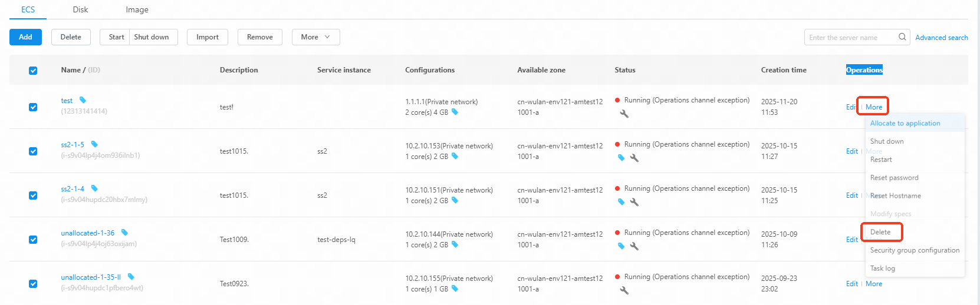The height and width of the screenshot is (305, 980).
Task: Click the status tag icon in the unallocated-1-36 row
Action: coord(621,246)
